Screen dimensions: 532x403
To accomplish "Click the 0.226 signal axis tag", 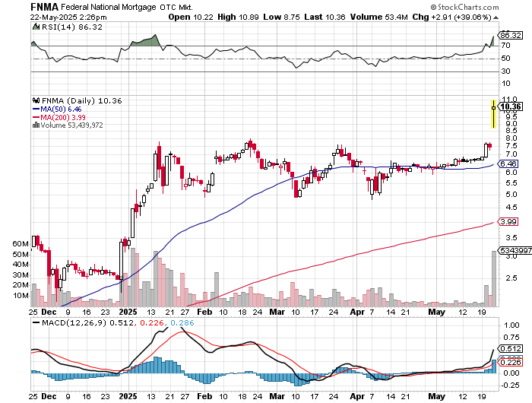I will (x=510, y=363).
